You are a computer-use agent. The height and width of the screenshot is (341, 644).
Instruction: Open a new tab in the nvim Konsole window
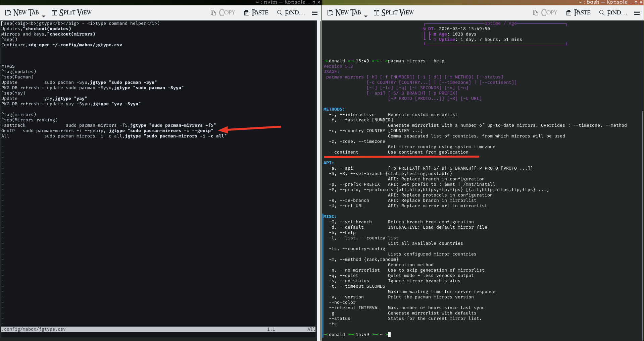tap(22, 13)
